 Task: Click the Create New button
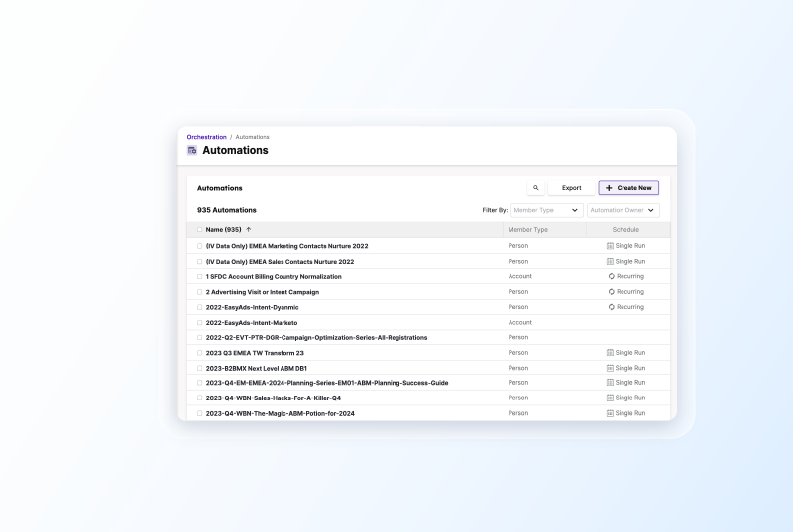(628, 188)
